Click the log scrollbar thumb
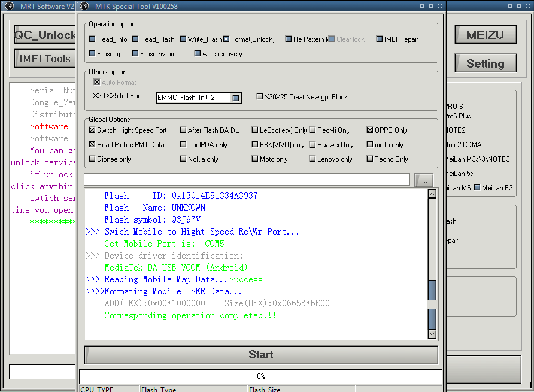 432,305
